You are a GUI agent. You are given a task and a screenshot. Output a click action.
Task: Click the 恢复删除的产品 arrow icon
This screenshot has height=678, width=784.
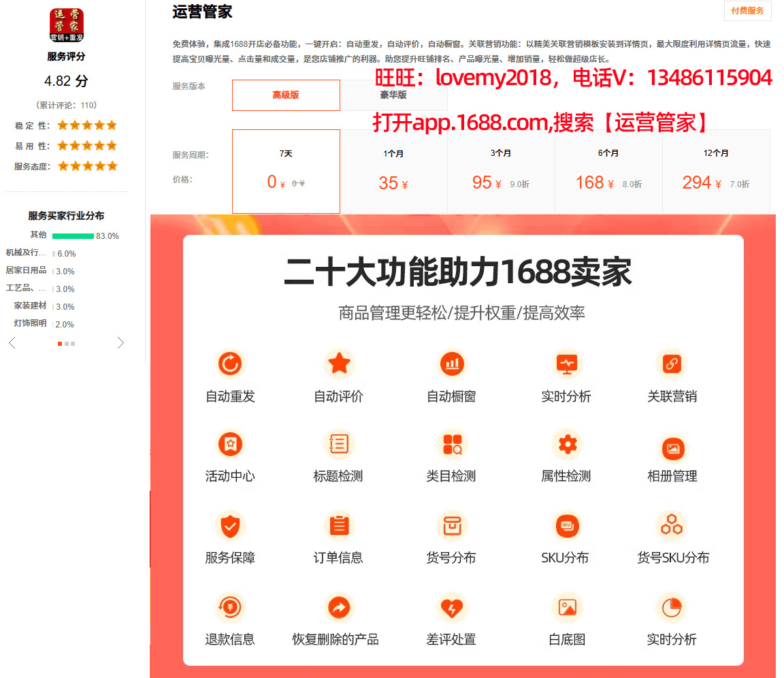point(339,607)
